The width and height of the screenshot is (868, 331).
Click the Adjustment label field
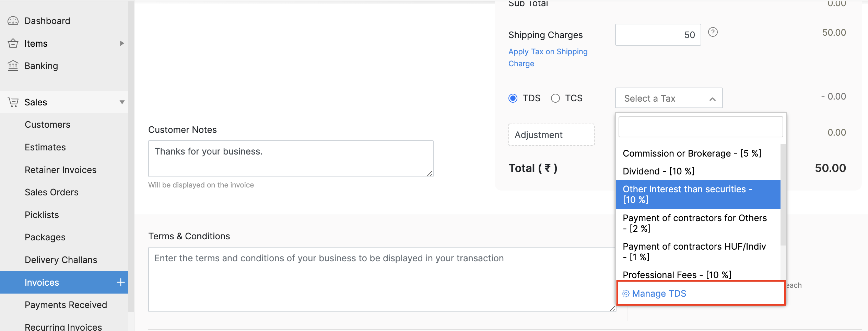551,135
